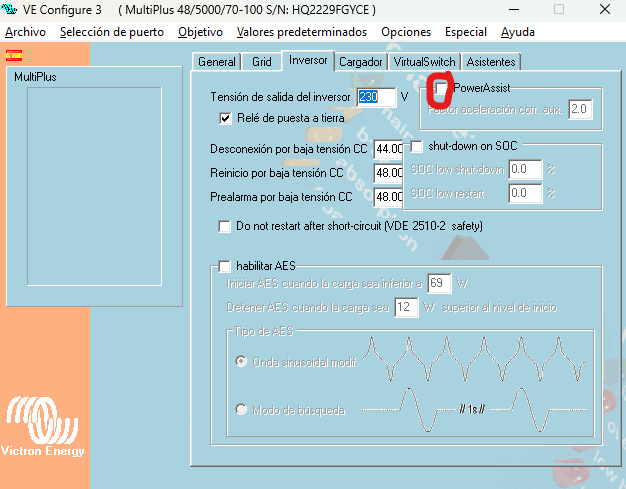Open the VirtualSwitch tab
Image resolution: width=626 pixels, height=489 pixels.
(x=424, y=62)
